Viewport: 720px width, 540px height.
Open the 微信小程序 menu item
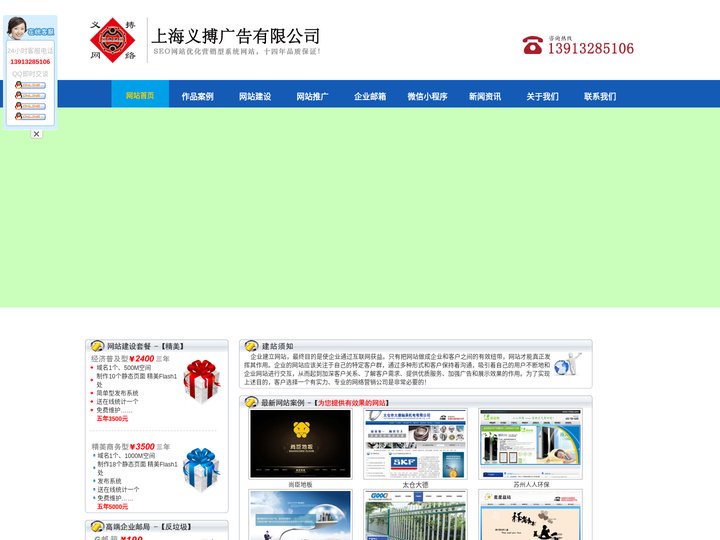(428, 96)
